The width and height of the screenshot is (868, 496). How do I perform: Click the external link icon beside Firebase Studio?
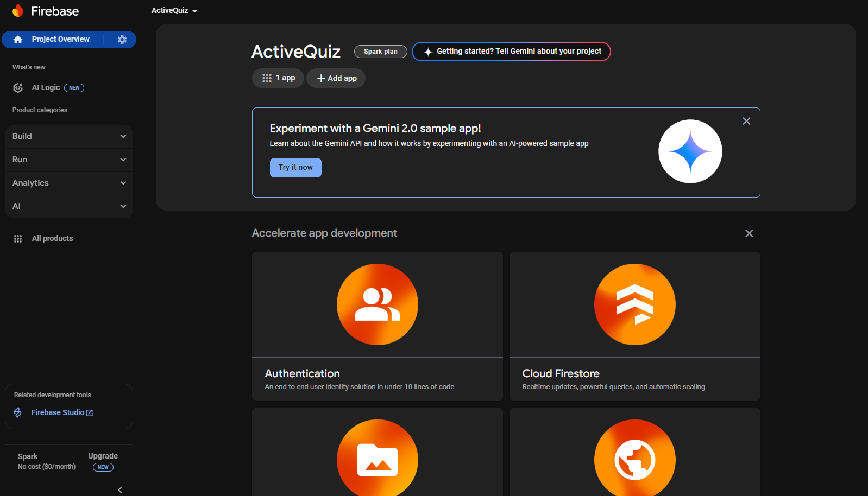90,413
